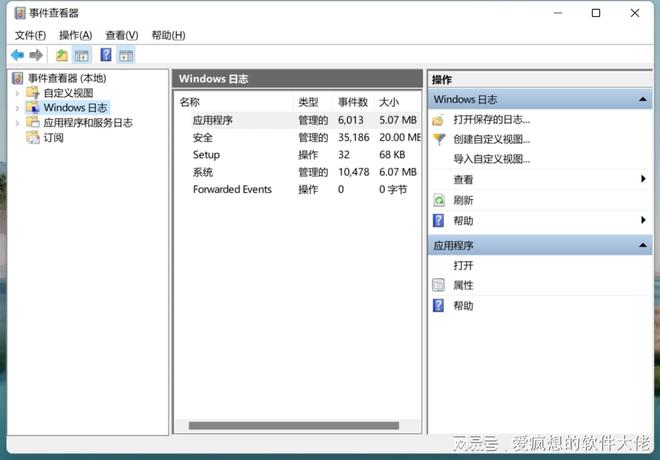Image resolution: width=660 pixels, height=460 pixels.
Task: Expand the 自定义视图 tree node
Action: click(17, 93)
